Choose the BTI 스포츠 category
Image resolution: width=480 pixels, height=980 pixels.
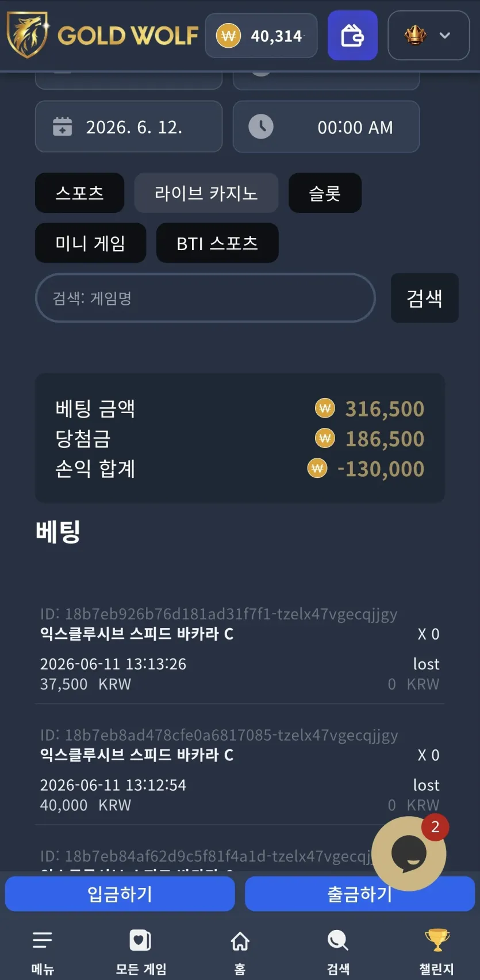tap(217, 243)
